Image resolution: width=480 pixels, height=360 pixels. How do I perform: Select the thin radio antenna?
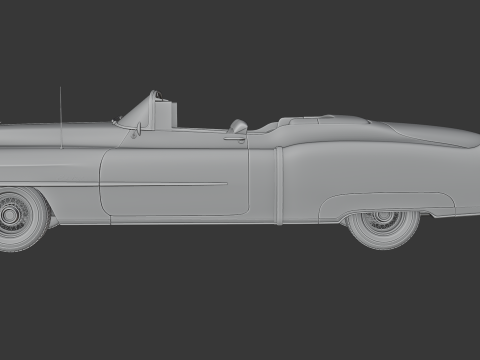(x=61, y=118)
